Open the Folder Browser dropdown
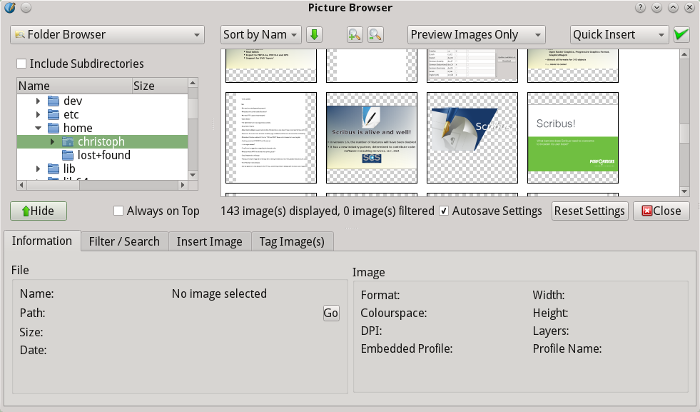700x412 pixels. coord(107,34)
